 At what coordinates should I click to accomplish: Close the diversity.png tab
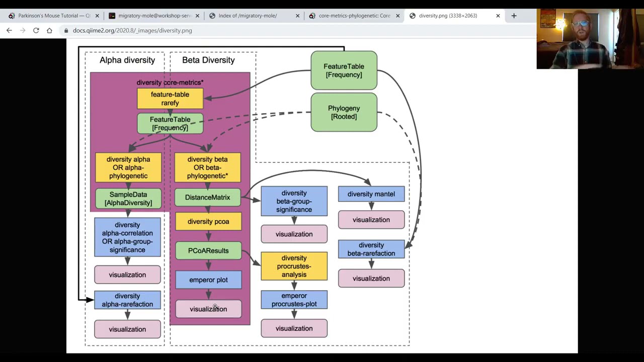click(498, 16)
